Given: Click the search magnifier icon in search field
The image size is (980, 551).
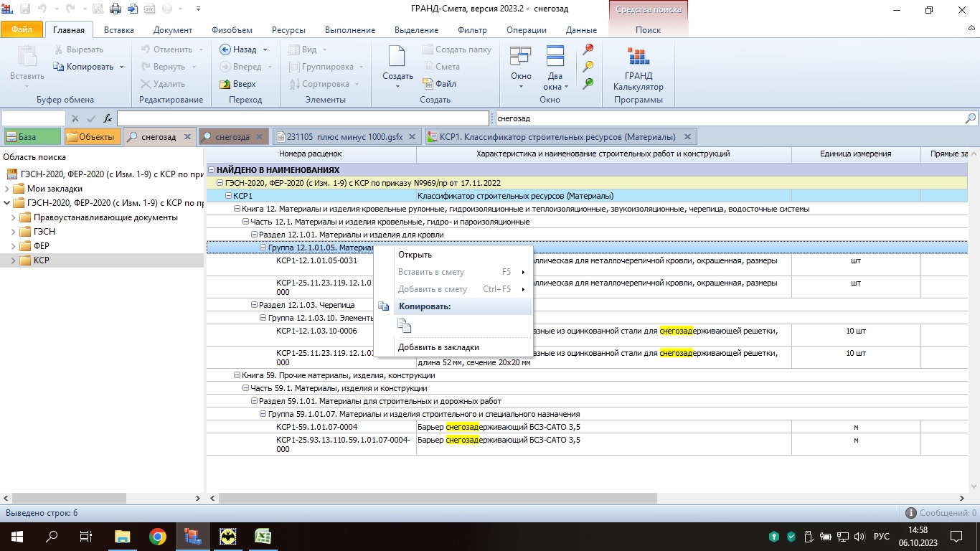Looking at the screenshot, I should 971,118.
